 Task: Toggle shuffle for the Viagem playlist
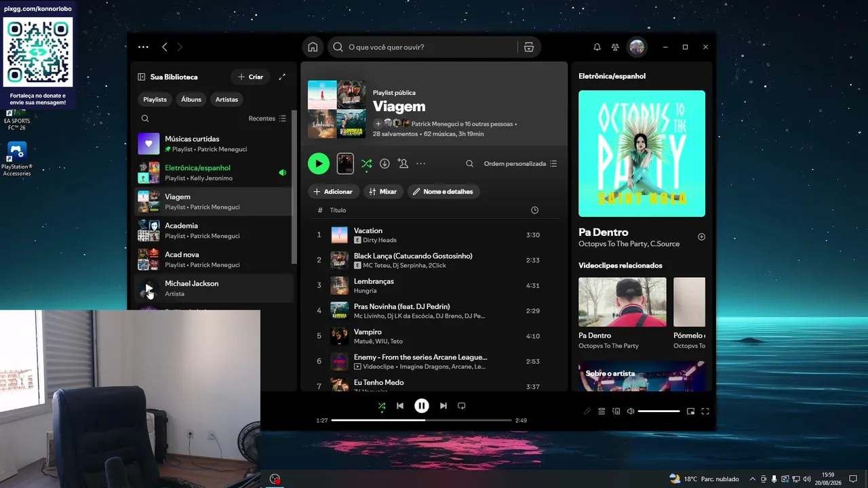[x=366, y=163]
